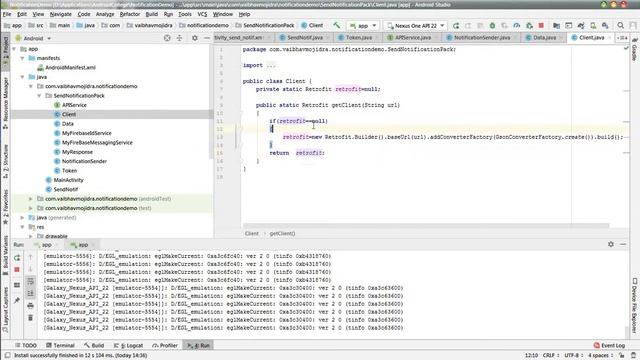The height and width of the screenshot is (360, 640).
Task: Click the pin tab icon in Run panel
Action: pyautogui.click(x=17, y=300)
